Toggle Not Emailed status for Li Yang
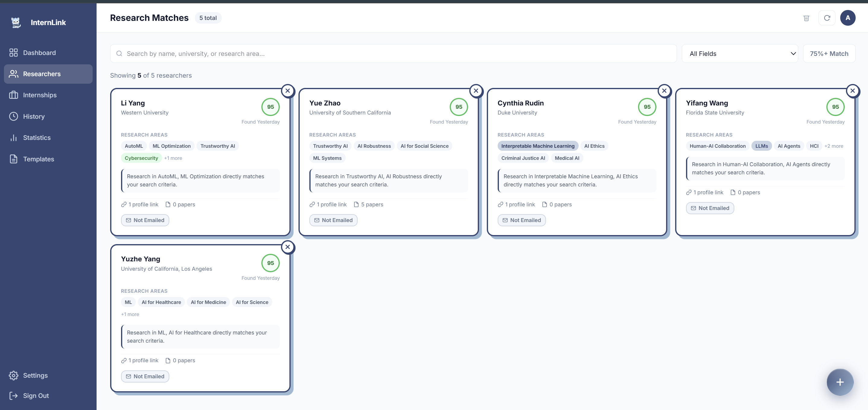868x410 pixels. pos(145,220)
